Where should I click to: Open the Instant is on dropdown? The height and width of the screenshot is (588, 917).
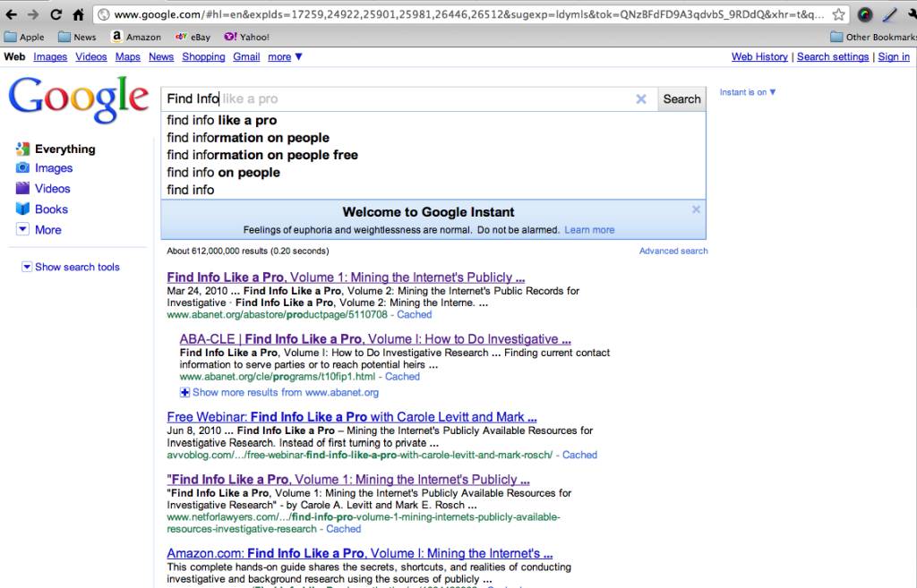click(746, 92)
